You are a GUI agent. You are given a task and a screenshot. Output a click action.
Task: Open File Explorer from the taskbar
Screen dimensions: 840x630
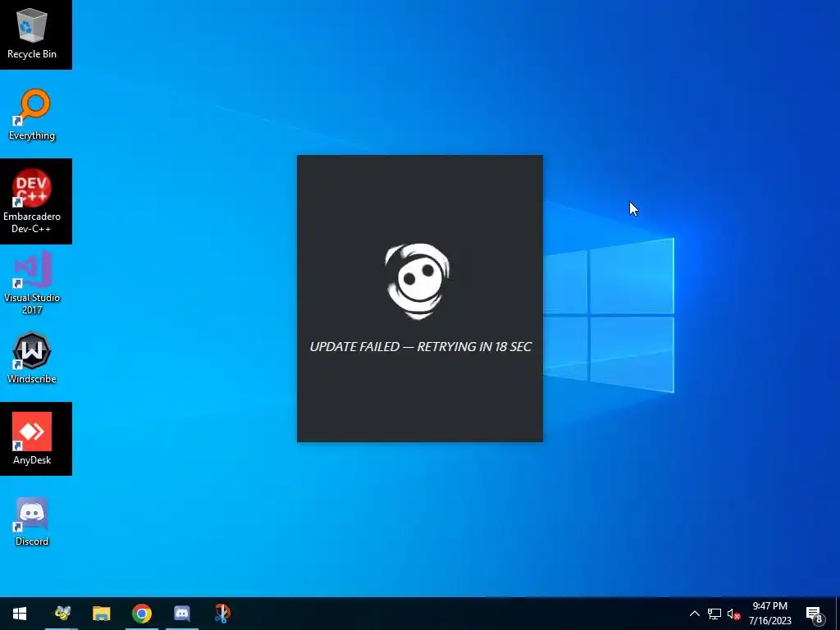coord(101,614)
